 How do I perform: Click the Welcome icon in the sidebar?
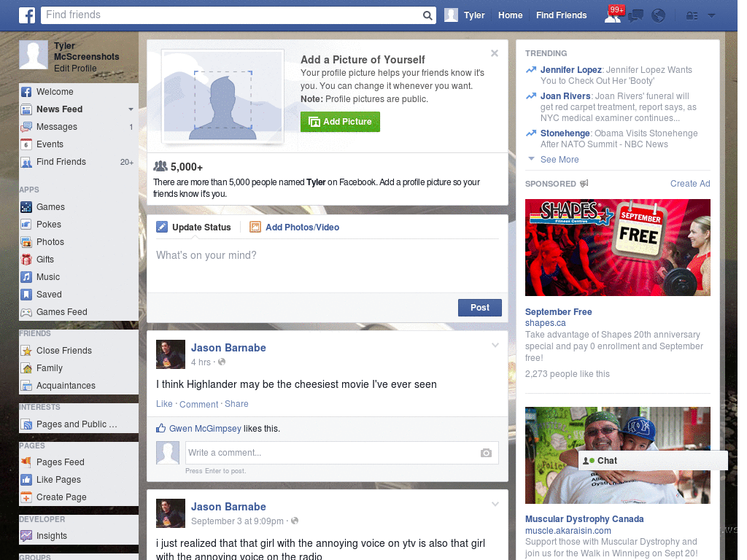tap(26, 92)
